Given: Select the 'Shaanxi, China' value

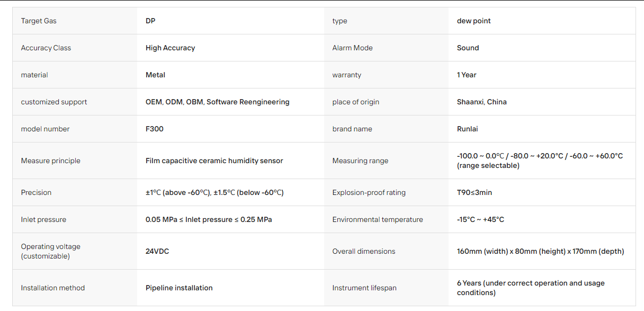Looking at the screenshot, I should [x=482, y=102].
